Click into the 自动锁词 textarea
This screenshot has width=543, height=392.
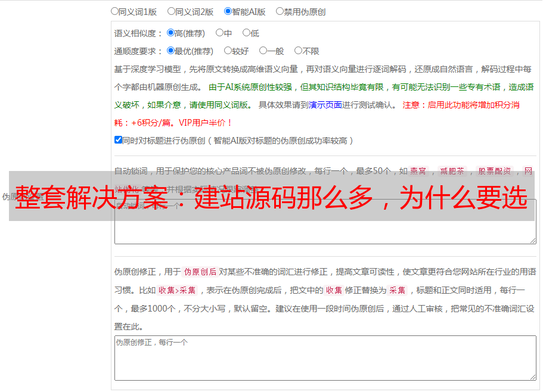(325, 222)
